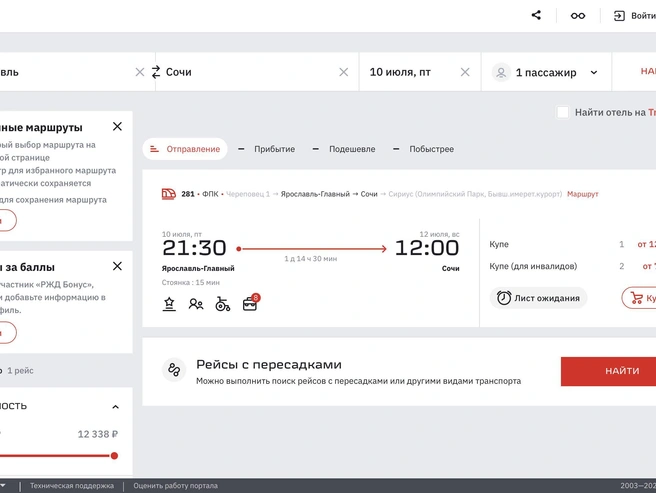The image size is (656, 493).
Task: Click the train 281 icon
Action: coord(169,194)
